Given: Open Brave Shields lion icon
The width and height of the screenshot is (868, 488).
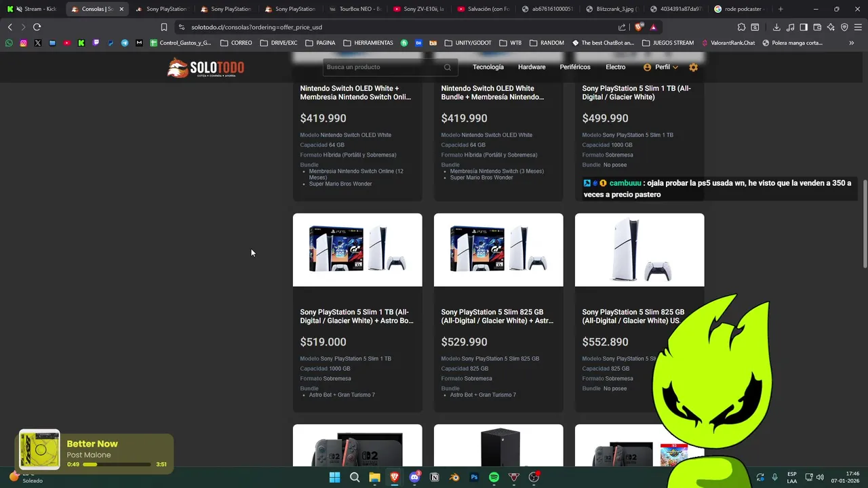Looking at the screenshot, I should [639, 27].
